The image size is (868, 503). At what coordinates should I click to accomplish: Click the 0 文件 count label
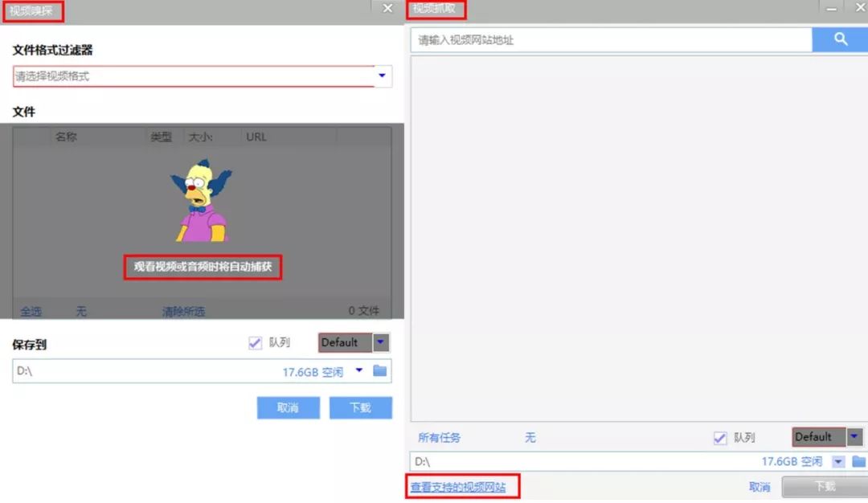coord(364,310)
